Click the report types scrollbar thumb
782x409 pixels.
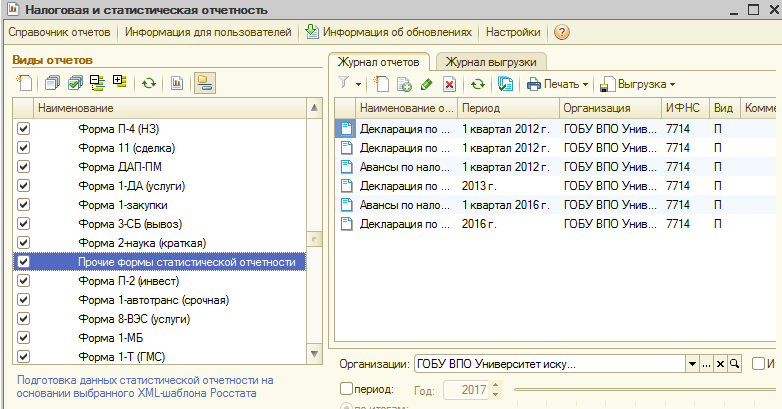tap(314, 239)
